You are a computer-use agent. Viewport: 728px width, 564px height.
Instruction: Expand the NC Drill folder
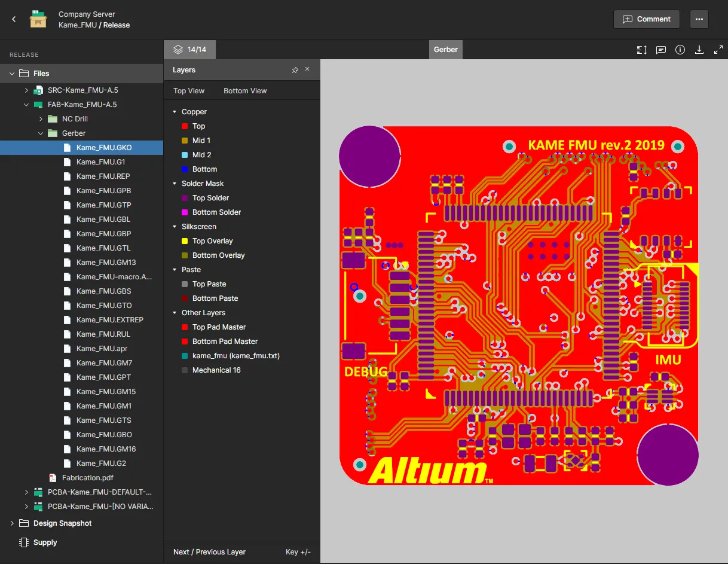pyautogui.click(x=41, y=119)
